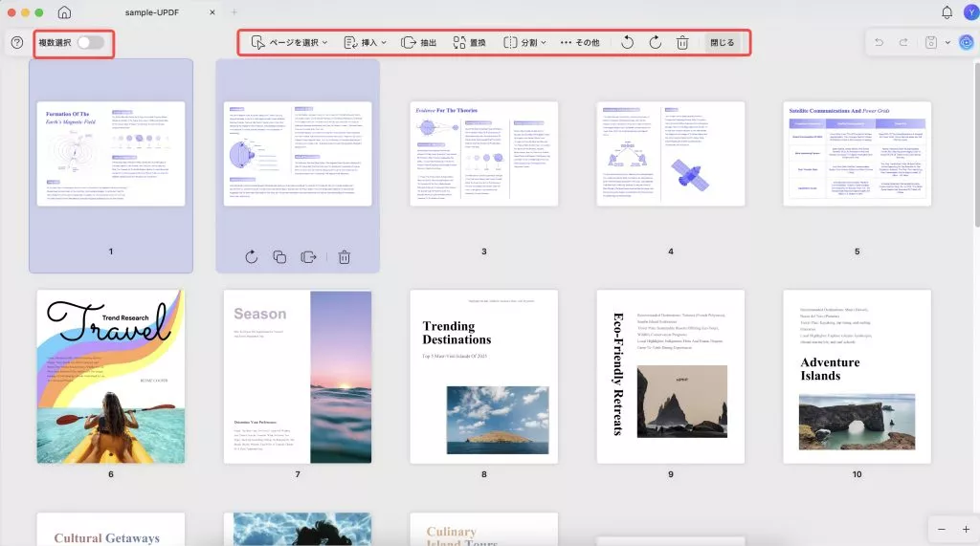The width and height of the screenshot is (980, 546).
Task: Open the UPDF AI assistant icon
Action: [967, 42]
